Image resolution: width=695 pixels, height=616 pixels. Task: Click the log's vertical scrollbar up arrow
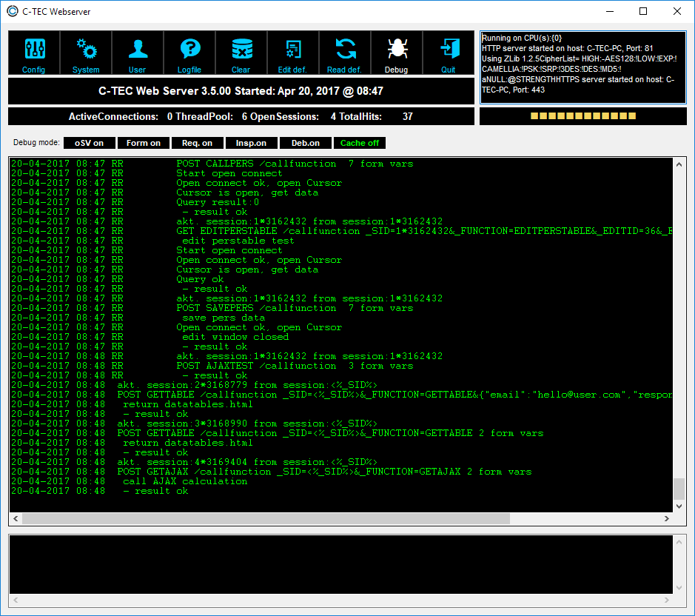(679, 165)
